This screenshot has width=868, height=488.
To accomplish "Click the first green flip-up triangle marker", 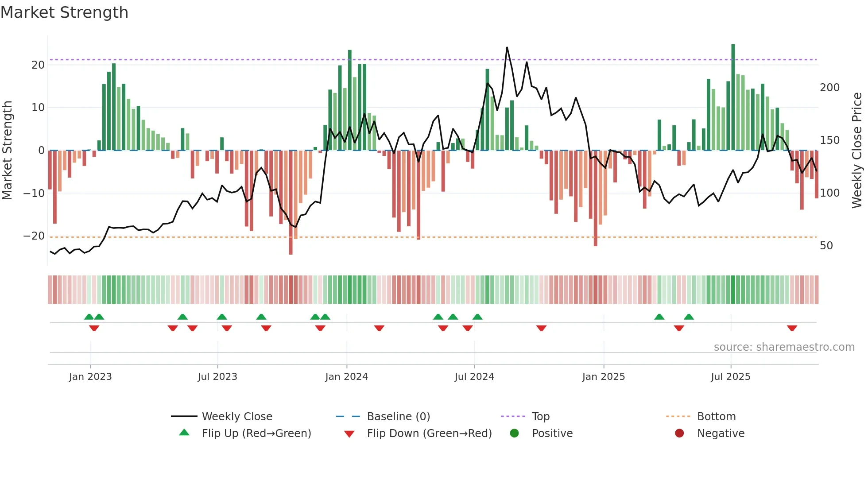I will 89,317.
